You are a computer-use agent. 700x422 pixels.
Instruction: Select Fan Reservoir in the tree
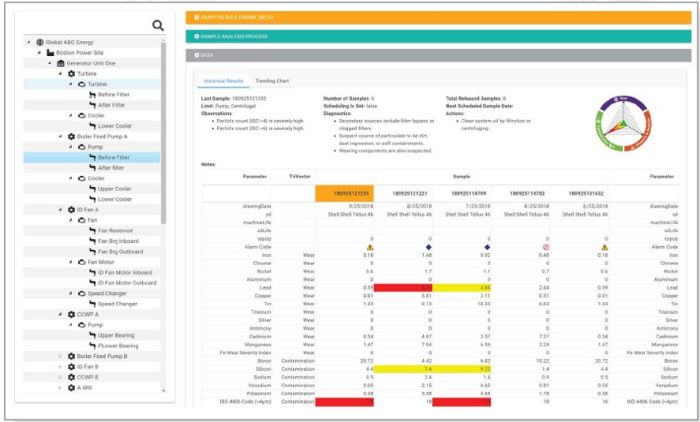click(x=114, y=230)
